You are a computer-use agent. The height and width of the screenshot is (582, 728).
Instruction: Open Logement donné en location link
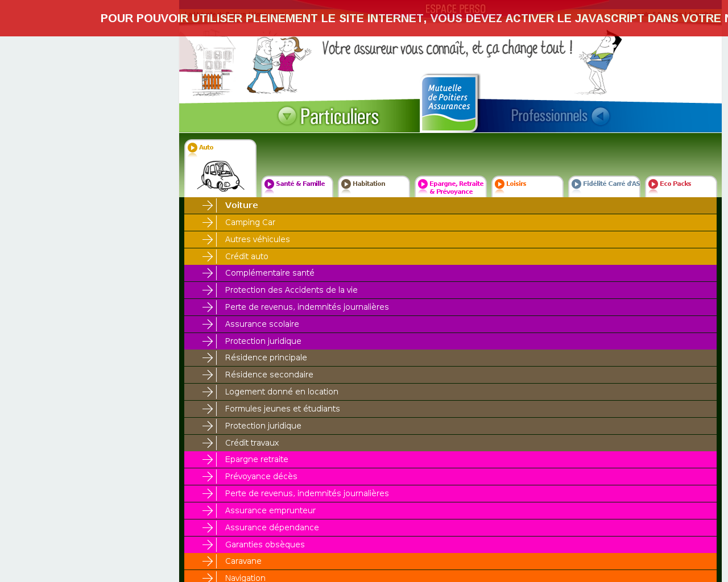click(450, 392)
